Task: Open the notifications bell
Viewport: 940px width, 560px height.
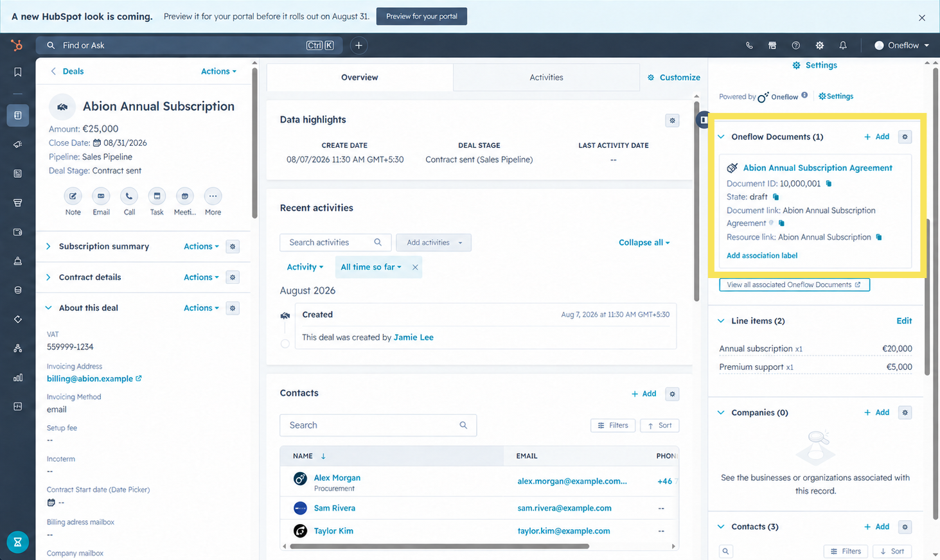Action: coord(843,46)
